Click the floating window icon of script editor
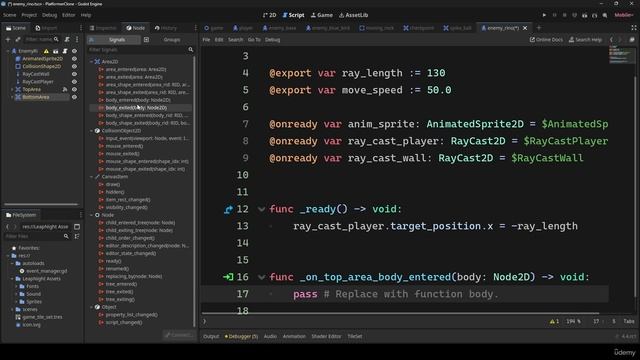Image resolution: width=640 pixels, height=360 pixels. pos(632,40)
